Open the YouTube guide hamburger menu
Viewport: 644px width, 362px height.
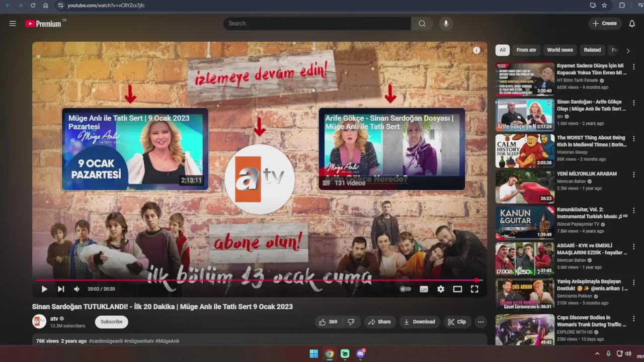[x=13, y=24]
